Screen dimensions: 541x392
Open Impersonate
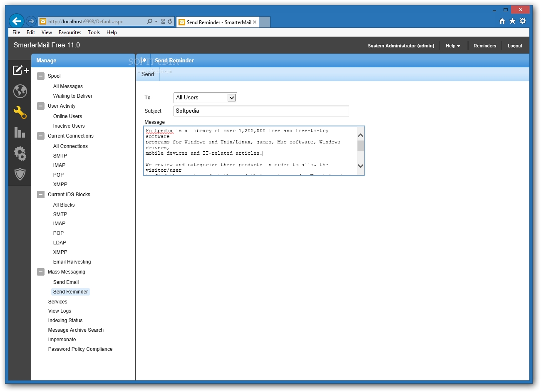coord(62,340)
